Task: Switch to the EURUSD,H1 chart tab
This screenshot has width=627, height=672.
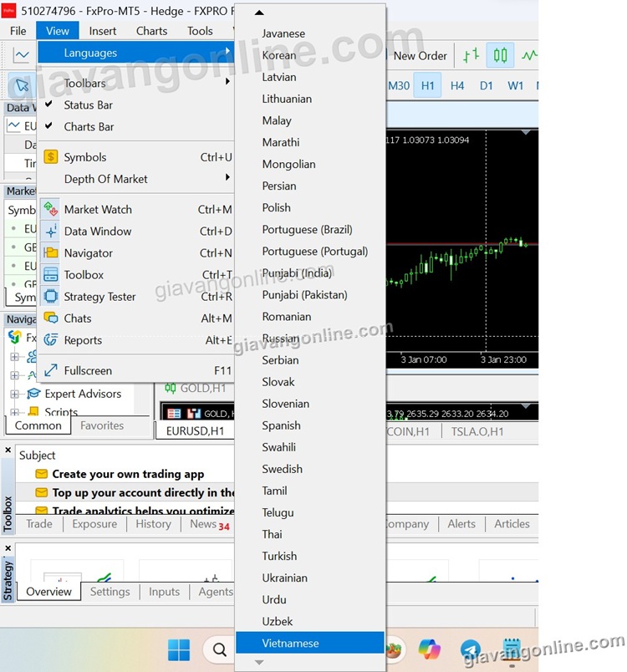Action: 195,431
